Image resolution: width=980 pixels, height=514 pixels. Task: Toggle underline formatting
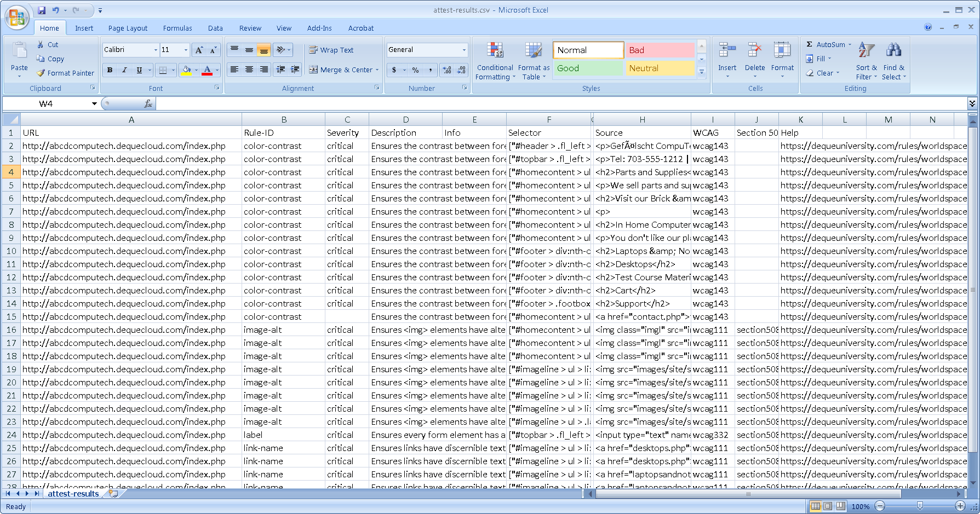139,70
